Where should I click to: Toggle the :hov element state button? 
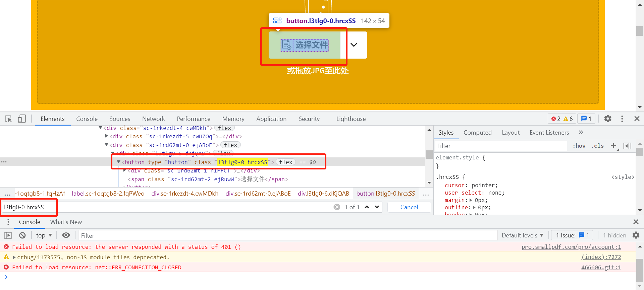(579, 146)
